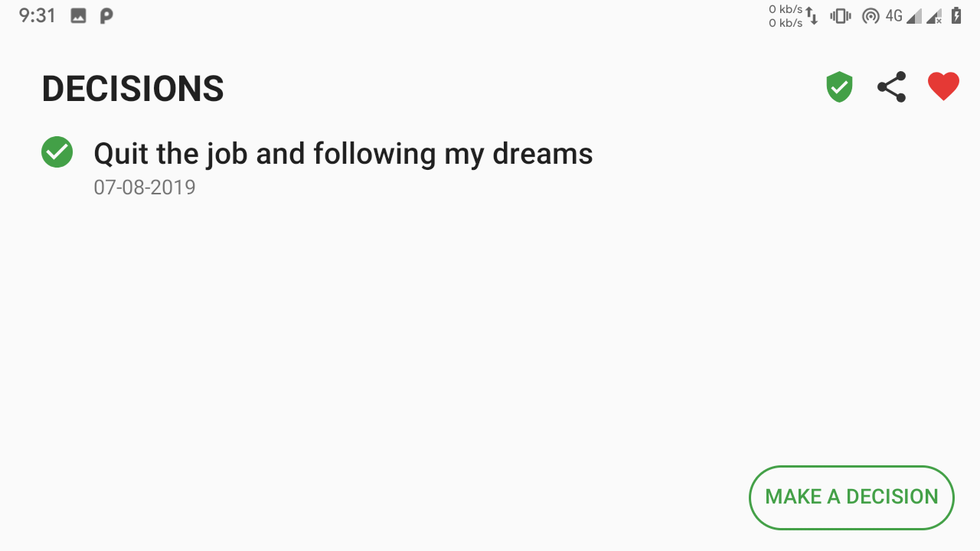Open "Quit the job and following my dreams"
This screenshot has width=980, height=551.
pyautogui.click(x=343, y=154)
